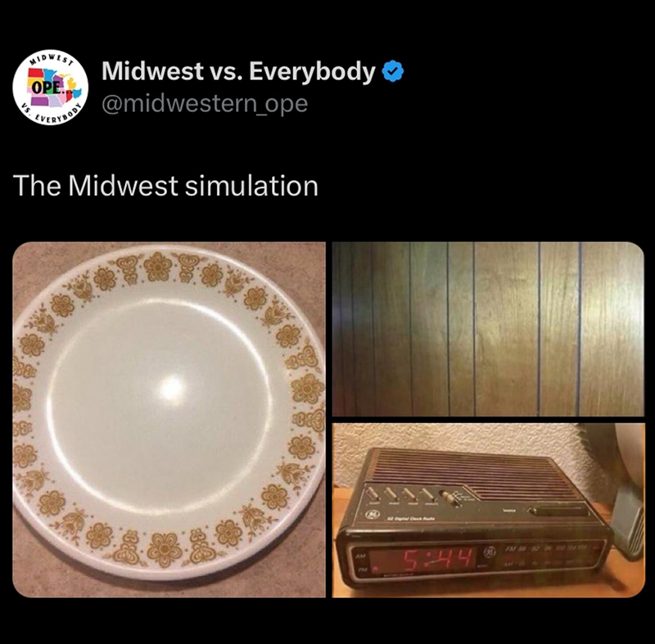Click the FM tuning dial scale on the clock

[547, 547]
